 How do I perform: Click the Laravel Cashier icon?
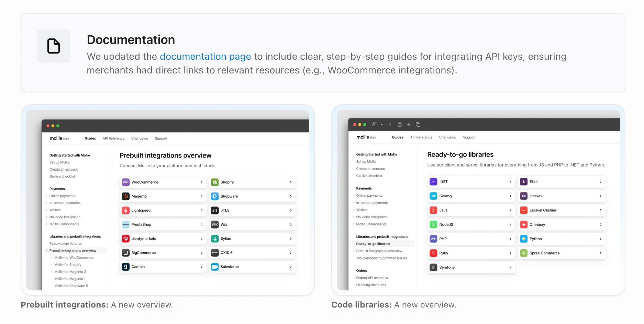[x=524, y=210]
